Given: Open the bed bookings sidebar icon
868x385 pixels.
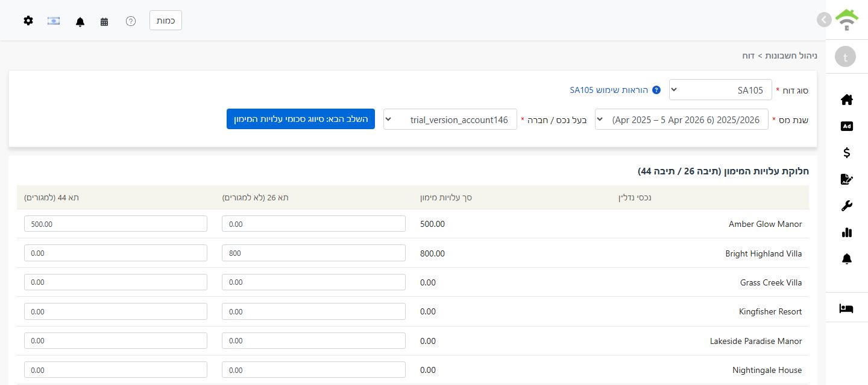Looking at the screenshot, I should click(x=846, y=308).
